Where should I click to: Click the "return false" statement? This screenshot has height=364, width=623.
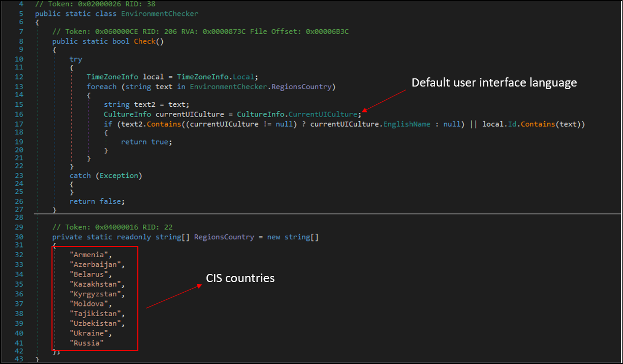(97, 202)
